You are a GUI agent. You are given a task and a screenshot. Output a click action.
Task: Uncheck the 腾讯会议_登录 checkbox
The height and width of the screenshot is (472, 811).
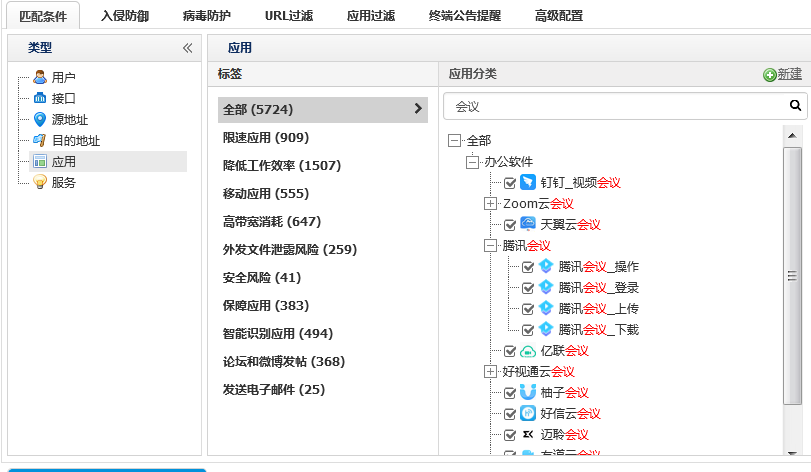click(x=528, y=288)
